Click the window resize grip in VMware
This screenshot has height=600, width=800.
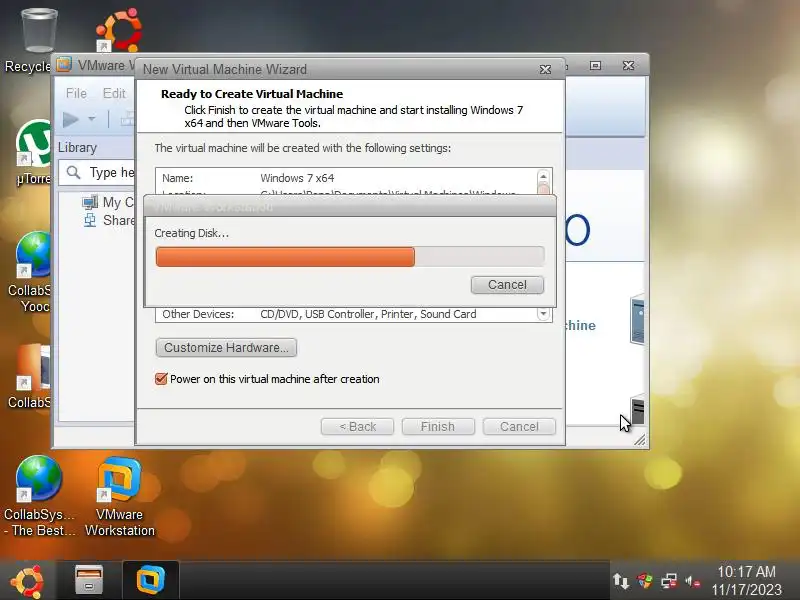(640, 440)
